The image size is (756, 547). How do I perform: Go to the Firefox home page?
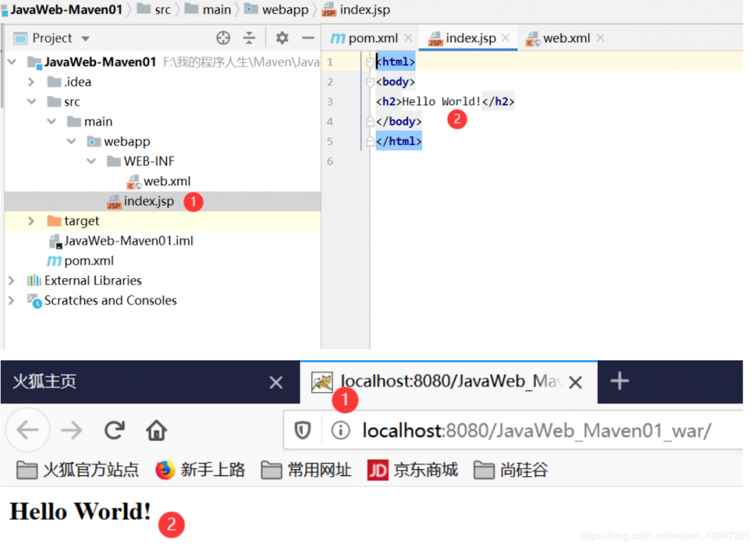point(156,430)
